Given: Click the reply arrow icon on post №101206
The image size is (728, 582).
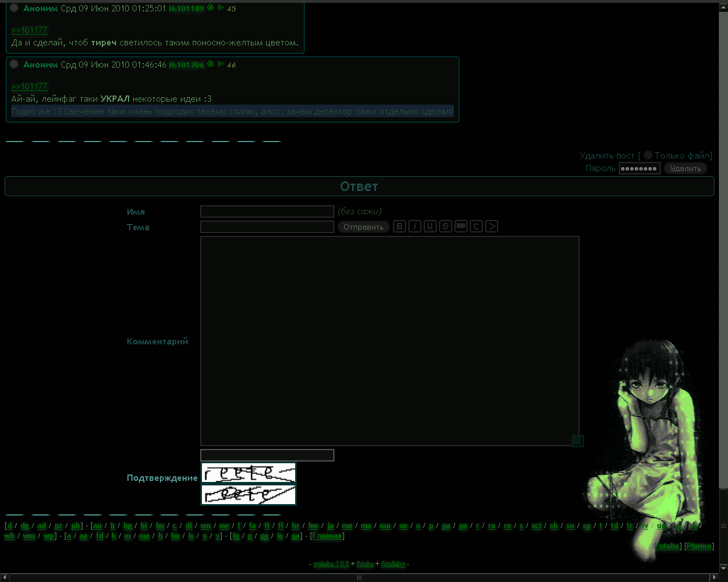Looking at the screenshot, I should point(220,64).
